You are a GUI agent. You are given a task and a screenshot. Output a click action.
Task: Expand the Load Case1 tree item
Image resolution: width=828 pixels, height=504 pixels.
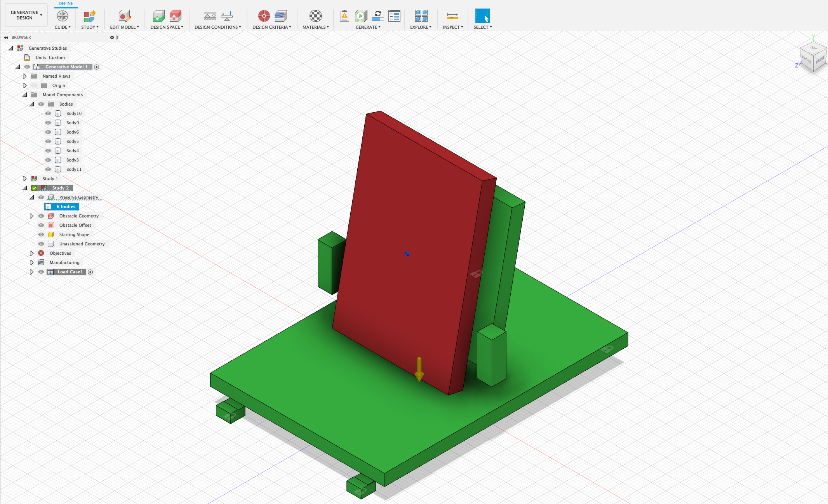tap(31, 271)
